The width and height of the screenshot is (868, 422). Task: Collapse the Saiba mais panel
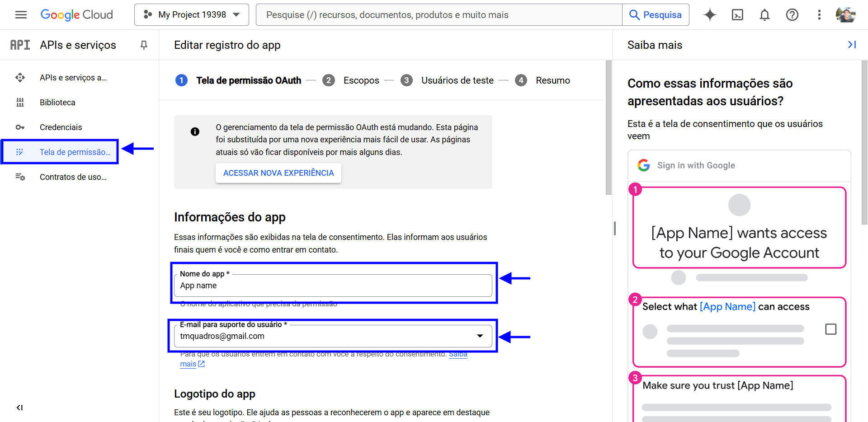tap(852, 45)
